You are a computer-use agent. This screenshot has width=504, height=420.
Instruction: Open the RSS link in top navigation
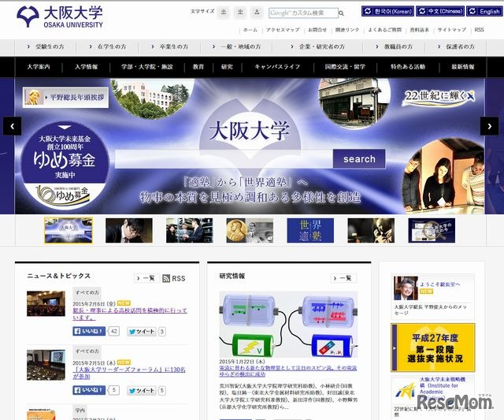pos(479,30)
